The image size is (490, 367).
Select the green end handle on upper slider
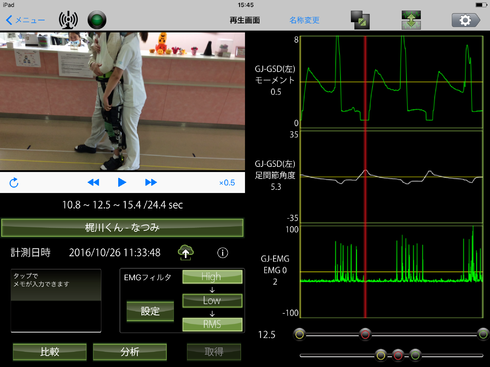483,334
